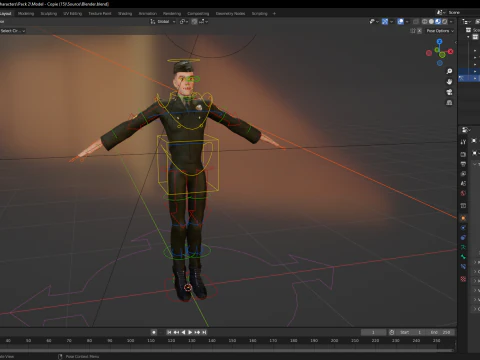The image size is (480, 360).
Task: Toggle viewport gizmos display
Action: pyautogui.click(x=385, y=22)
